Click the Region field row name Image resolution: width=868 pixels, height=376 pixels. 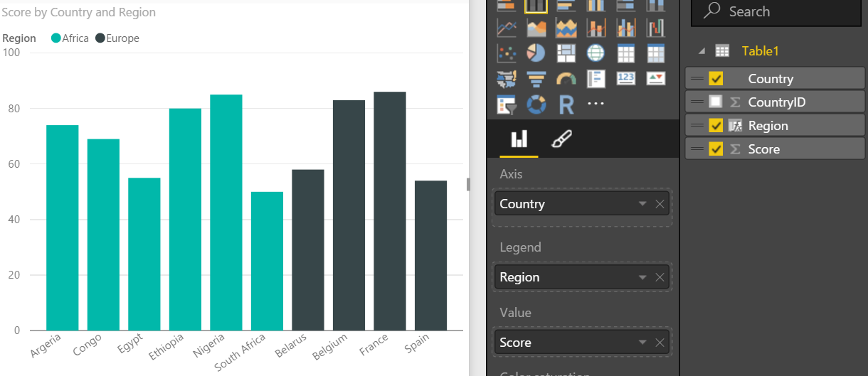click(768, 126)
